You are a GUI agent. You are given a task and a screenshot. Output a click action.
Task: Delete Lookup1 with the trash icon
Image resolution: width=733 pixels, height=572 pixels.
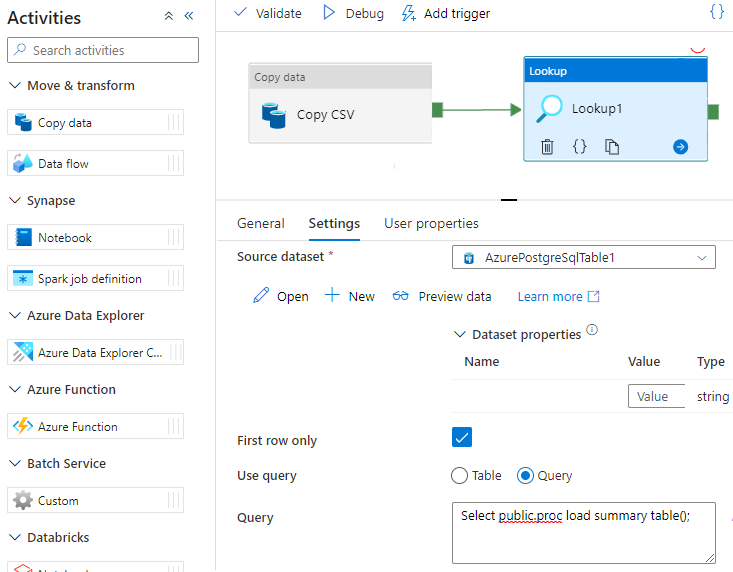[x=547, y=147]
